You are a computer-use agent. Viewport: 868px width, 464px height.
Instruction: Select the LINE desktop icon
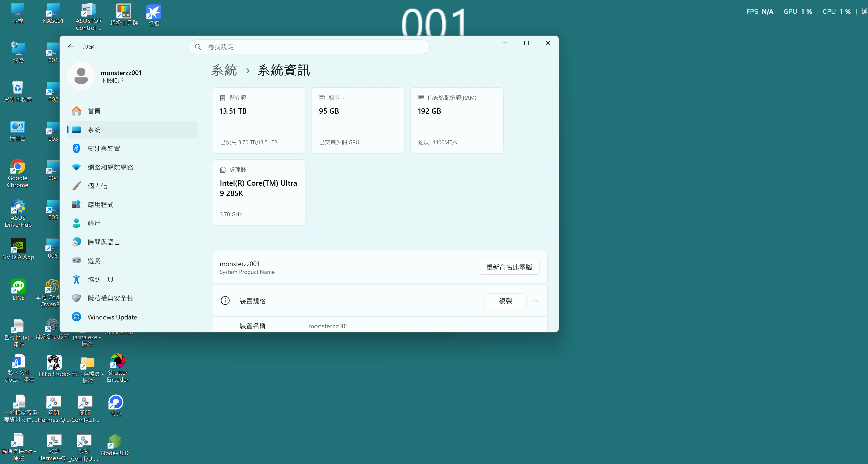(18, 290)
